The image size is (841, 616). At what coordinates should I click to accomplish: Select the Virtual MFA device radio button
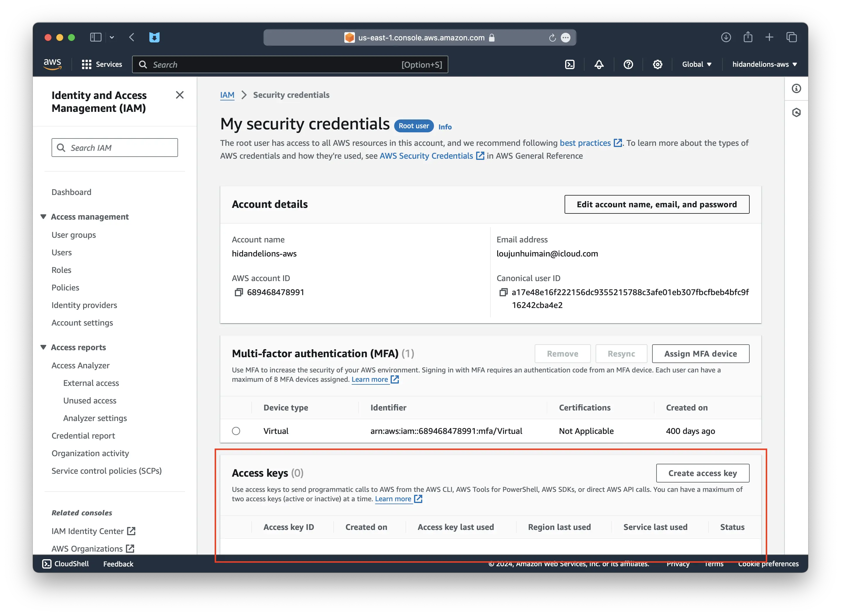pyautogui.click(x=236, y=431)
